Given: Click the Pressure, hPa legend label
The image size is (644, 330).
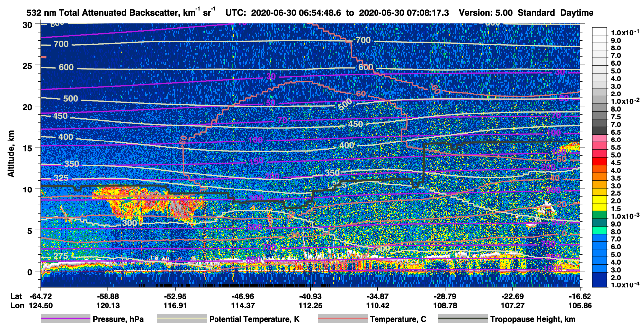Looking at the screenshot, I should click(118, 319).
